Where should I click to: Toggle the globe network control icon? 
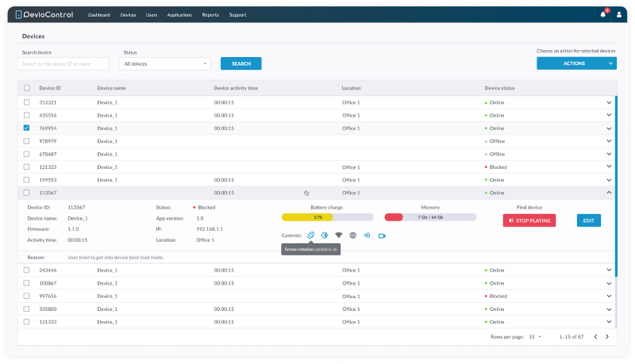[x=352, y=236]
